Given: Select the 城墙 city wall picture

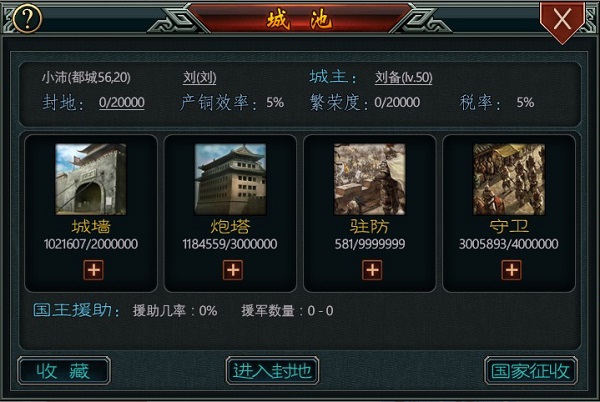Looking at the screenshot, I should (x=91, y=179).
